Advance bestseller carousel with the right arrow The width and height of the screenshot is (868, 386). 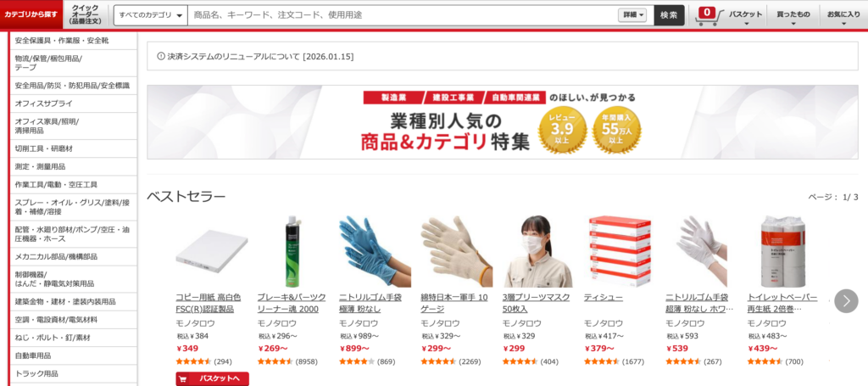[846, 300]
